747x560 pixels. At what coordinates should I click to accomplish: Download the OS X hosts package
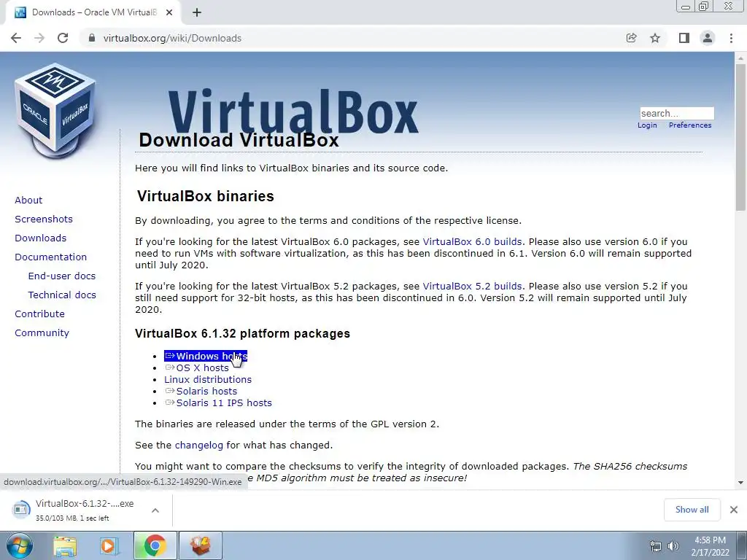click(197, 368)
